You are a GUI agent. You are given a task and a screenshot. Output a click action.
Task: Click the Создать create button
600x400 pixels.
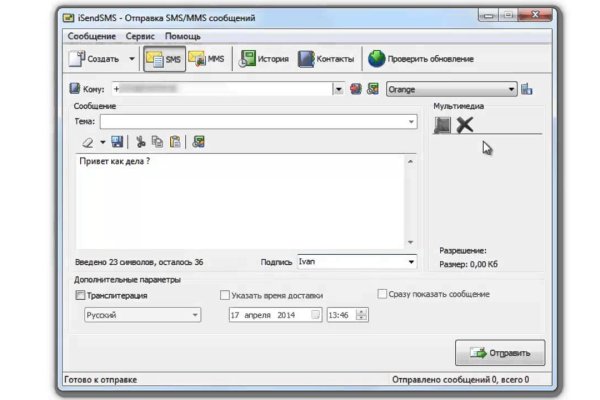click(94, 60)
